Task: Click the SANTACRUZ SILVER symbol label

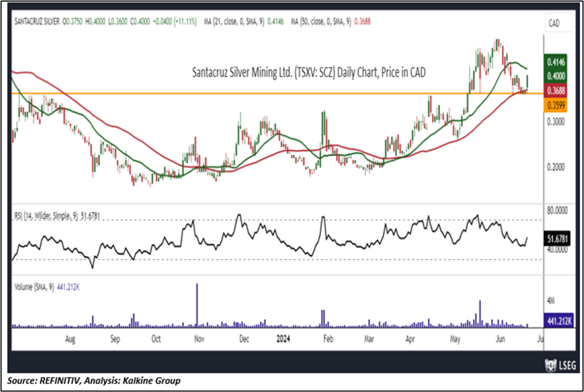Action: pyautogui.click(x=36, y=22)
